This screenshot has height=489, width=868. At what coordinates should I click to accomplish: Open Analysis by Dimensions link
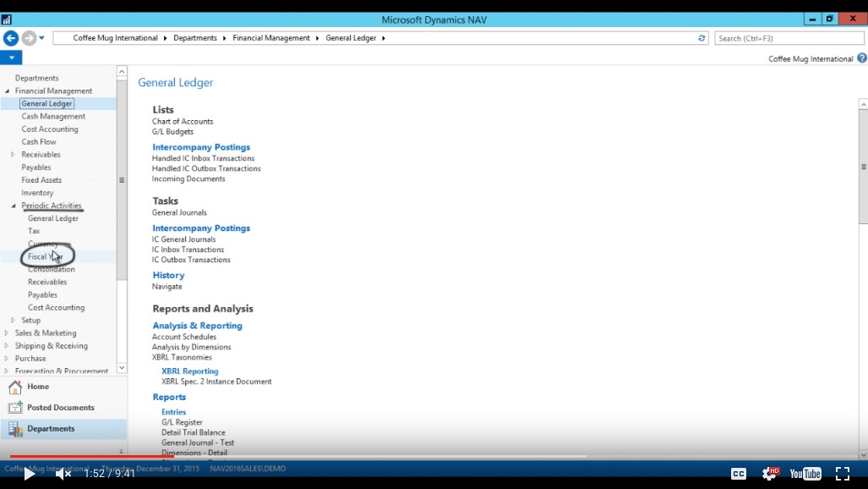pos(192,347)
